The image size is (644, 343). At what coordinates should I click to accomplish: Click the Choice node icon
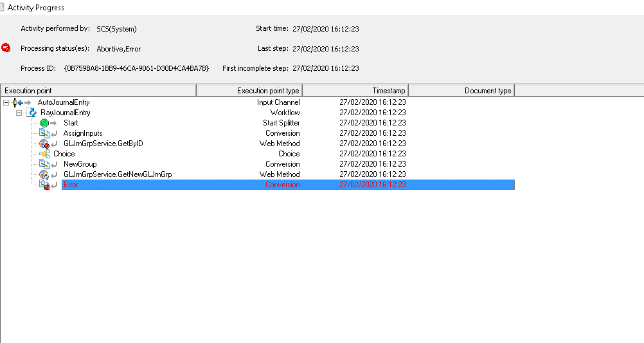[x=44, y=154]
